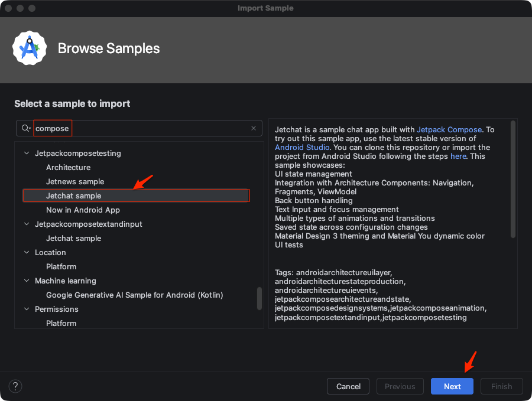
Task: Select the Machine learning category label
Action: (66, 281)
